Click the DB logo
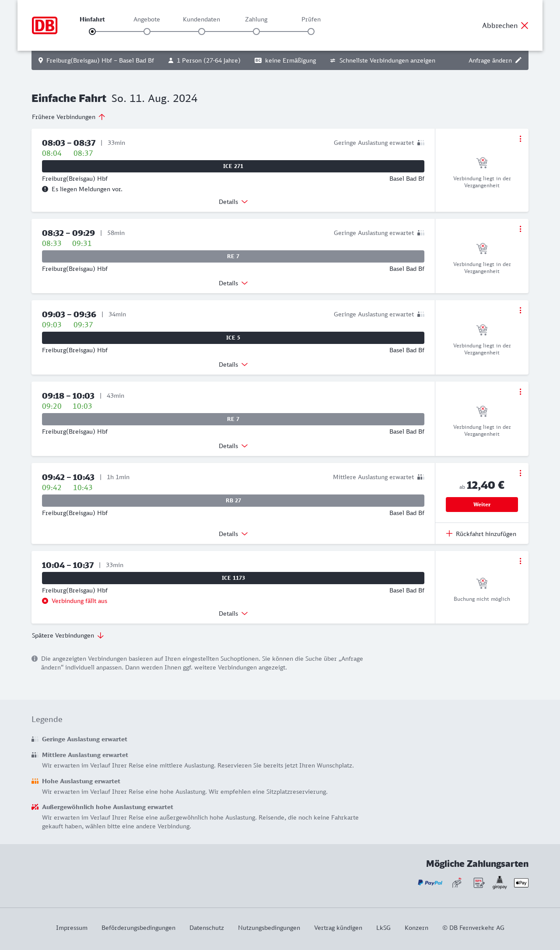Screen dimensions: 560x950 coord(45,25)
